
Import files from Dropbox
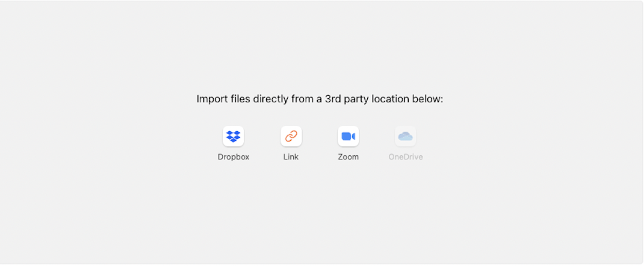(234, 136)
